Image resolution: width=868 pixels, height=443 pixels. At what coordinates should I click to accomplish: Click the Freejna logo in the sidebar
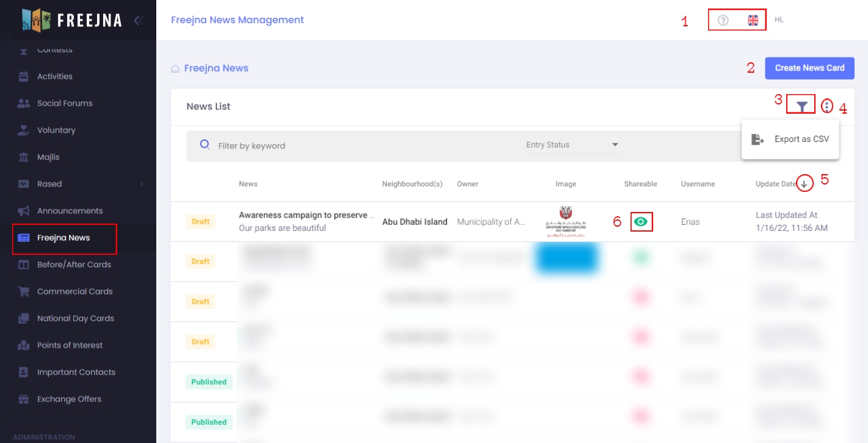tap(71, 20)
